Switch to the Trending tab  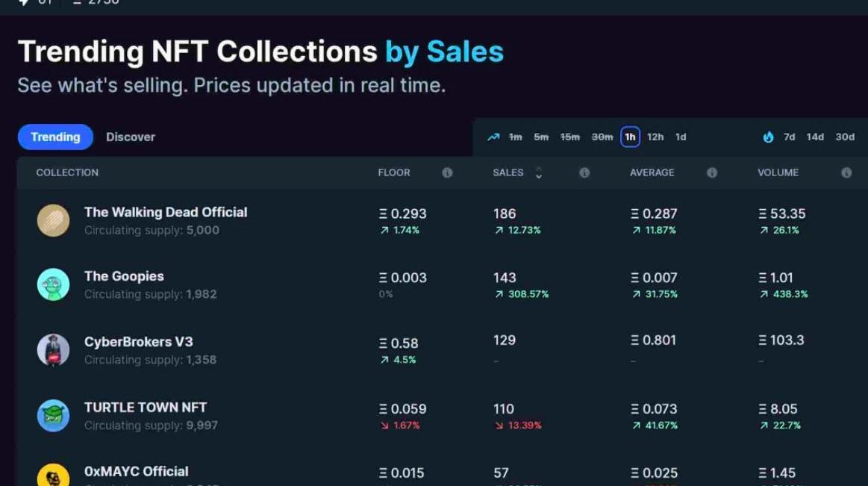point(55,137)
